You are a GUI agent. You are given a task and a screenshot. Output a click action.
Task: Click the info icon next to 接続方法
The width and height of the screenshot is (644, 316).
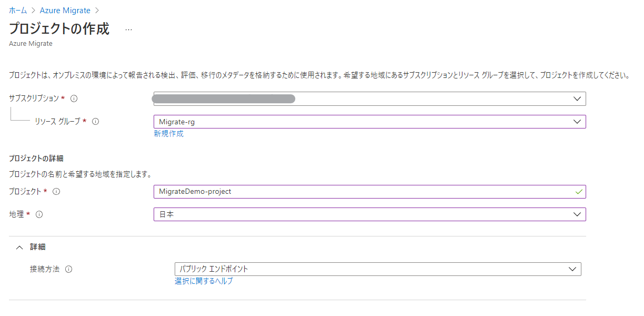[x=68, y=269]
